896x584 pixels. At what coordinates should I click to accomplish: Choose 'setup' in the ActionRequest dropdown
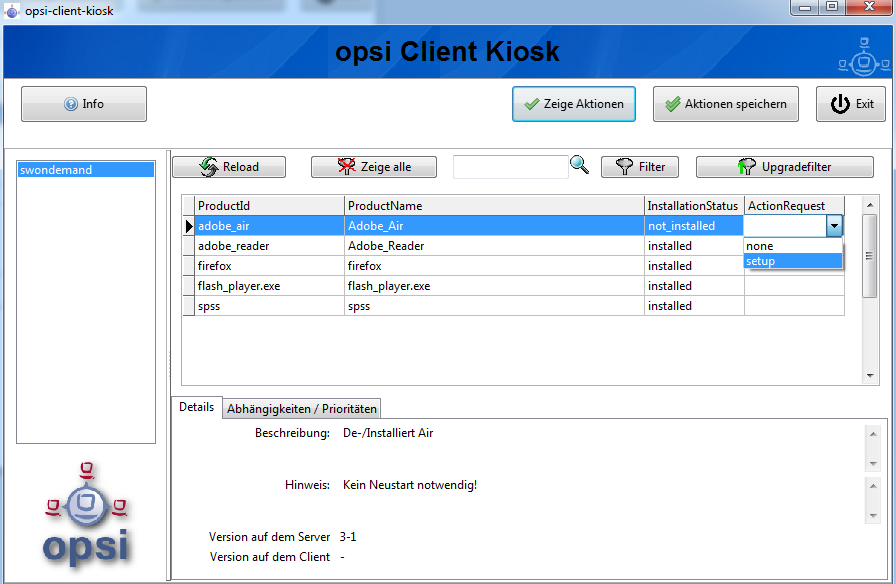(x=793, y=261)
